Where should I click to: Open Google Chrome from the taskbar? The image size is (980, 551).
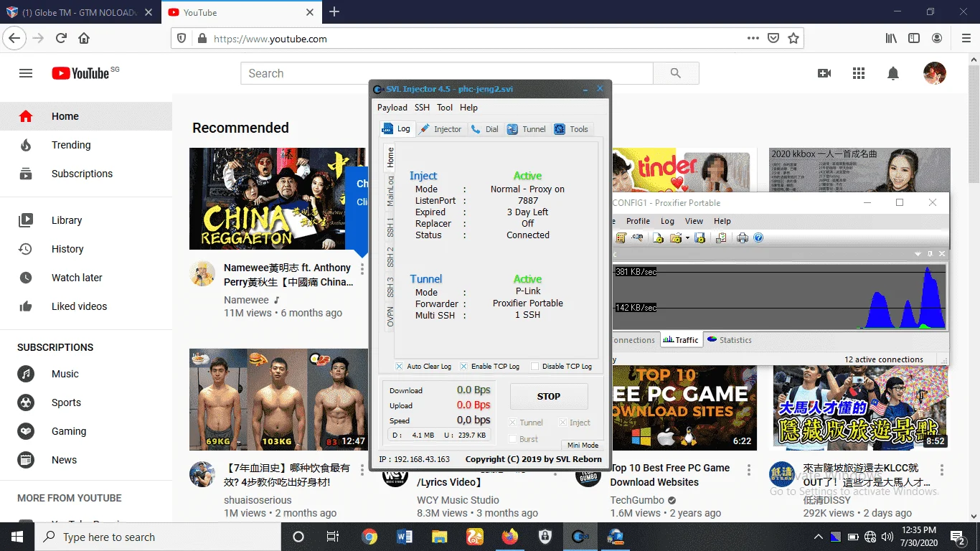(369, 537)
